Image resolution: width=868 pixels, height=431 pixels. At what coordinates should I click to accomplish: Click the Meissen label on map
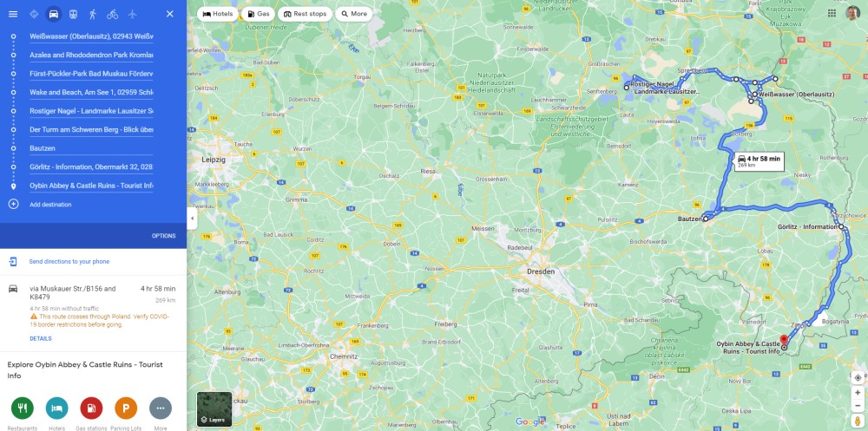click(x=483, y=228)
